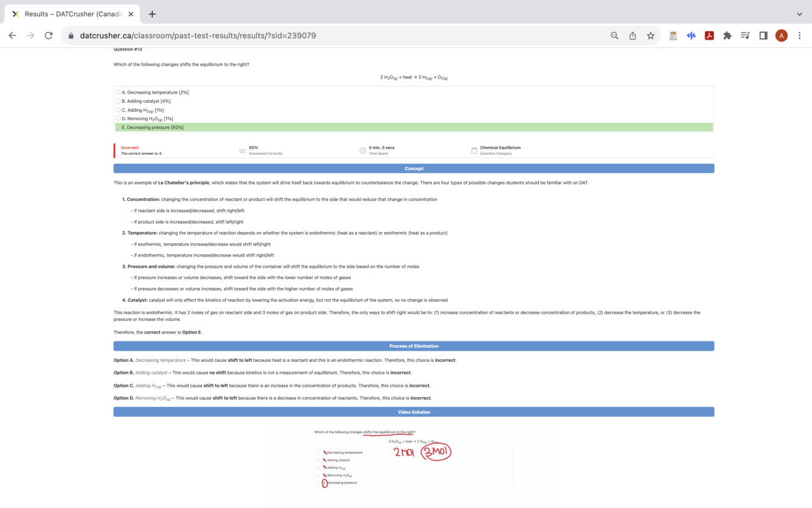Click the 'Option A.' elimination line

285,360
